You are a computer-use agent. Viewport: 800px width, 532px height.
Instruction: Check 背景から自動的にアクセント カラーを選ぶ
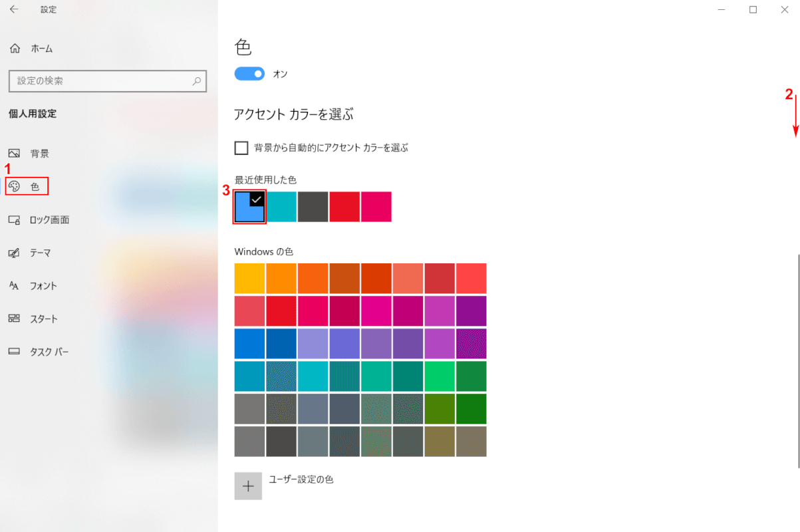tap(241, 148)
